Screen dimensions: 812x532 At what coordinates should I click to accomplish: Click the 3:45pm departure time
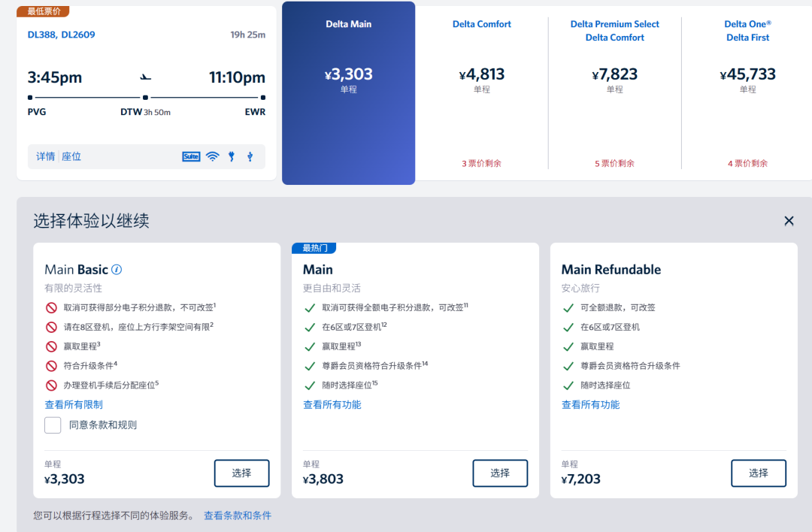(x=55, y=77)
